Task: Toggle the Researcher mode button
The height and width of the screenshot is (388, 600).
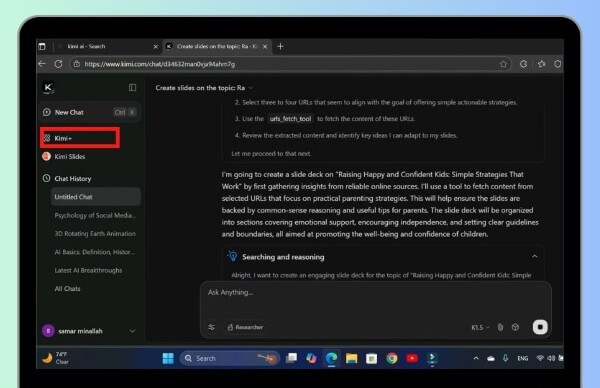Action: click(245, 327)
